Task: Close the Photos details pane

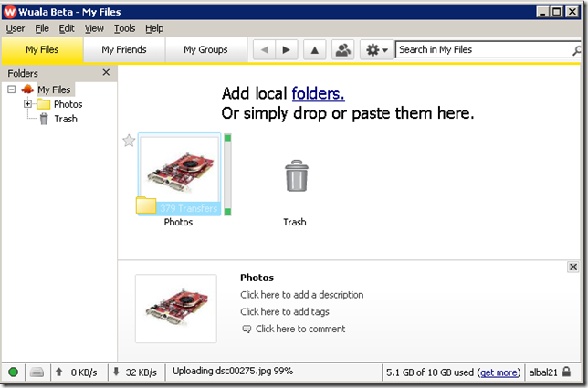Action: pos(573,267)
